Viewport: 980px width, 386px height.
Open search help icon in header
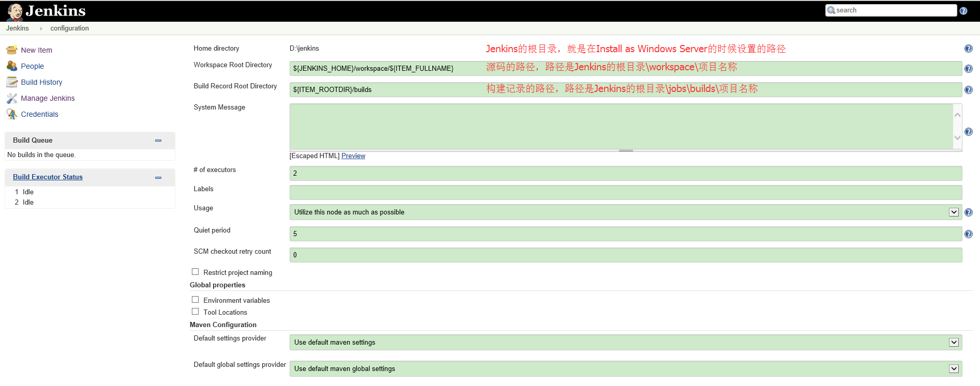coord(963,11)
